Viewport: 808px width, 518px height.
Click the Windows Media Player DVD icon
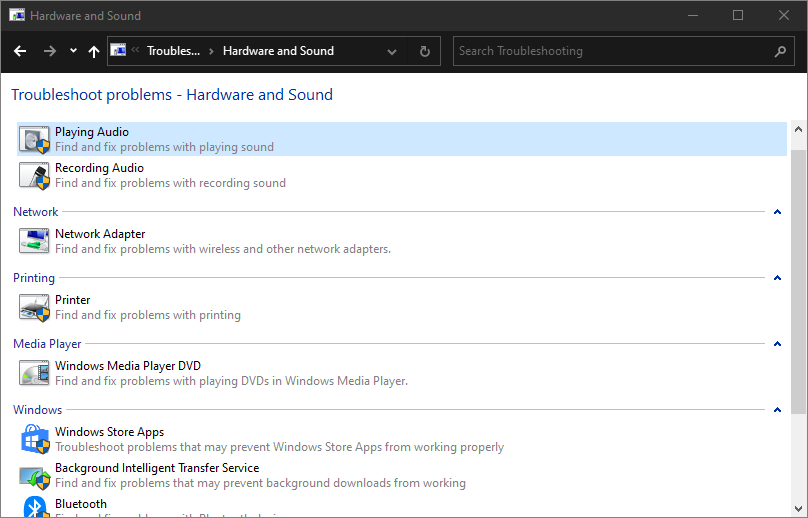tap(34, 373)
